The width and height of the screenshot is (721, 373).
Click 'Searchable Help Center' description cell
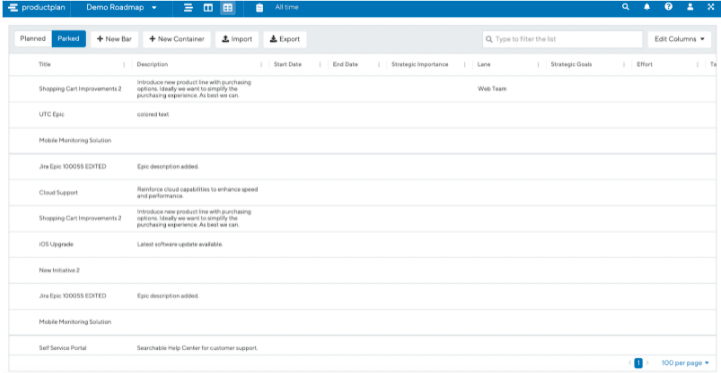(197, 348)
